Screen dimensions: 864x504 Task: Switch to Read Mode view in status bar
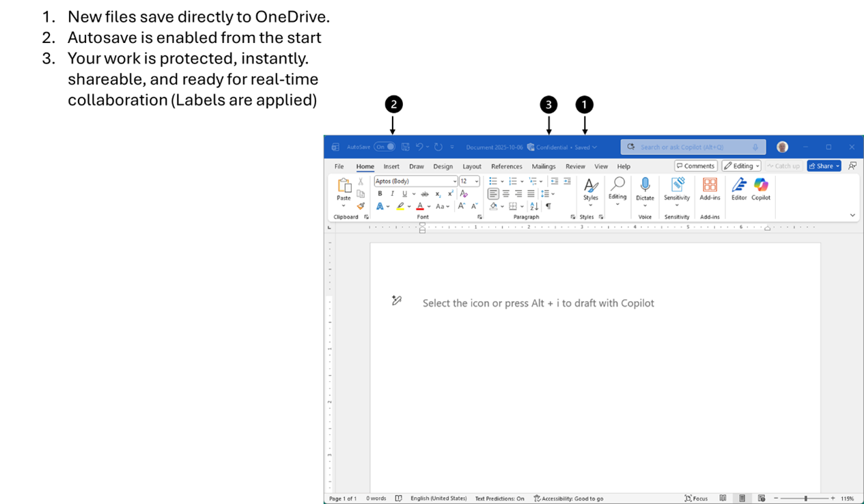[x=723, y=499]
